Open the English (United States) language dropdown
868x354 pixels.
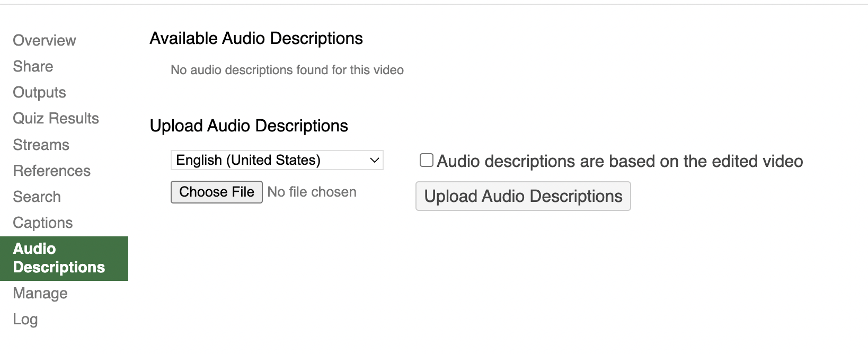click(277, 160)
